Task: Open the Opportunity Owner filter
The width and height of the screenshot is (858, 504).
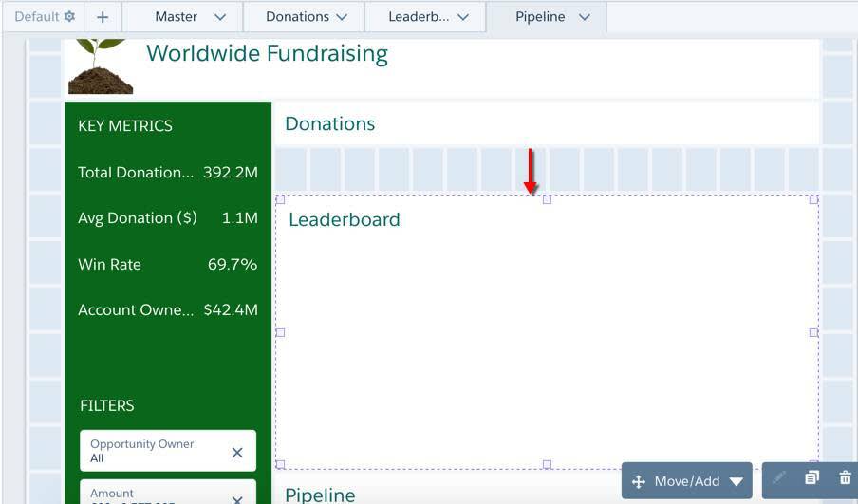Action: pyautogui.click(x=168, y=450)
